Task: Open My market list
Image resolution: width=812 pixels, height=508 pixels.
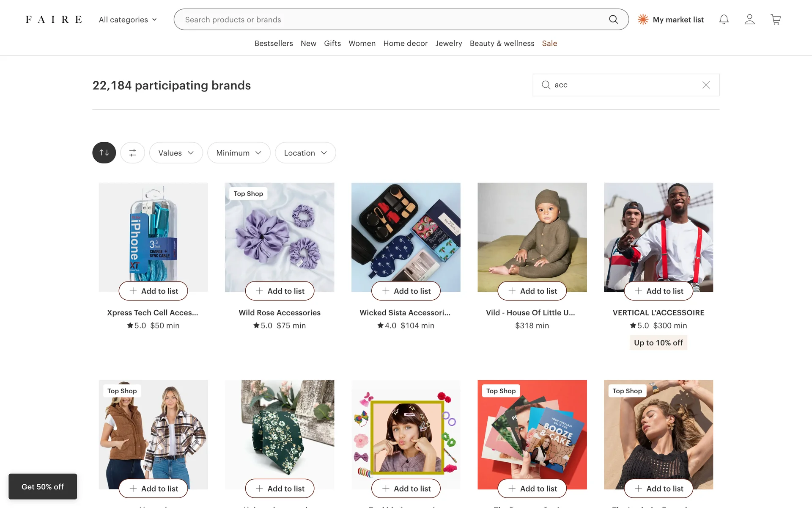Action: click(671, 19)
